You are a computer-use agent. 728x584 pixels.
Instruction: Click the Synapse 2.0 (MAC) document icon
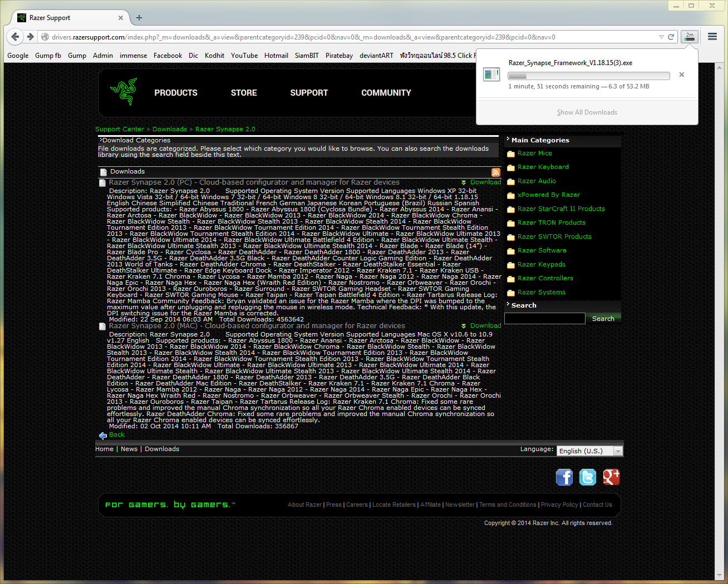click(x=102, y=326)
